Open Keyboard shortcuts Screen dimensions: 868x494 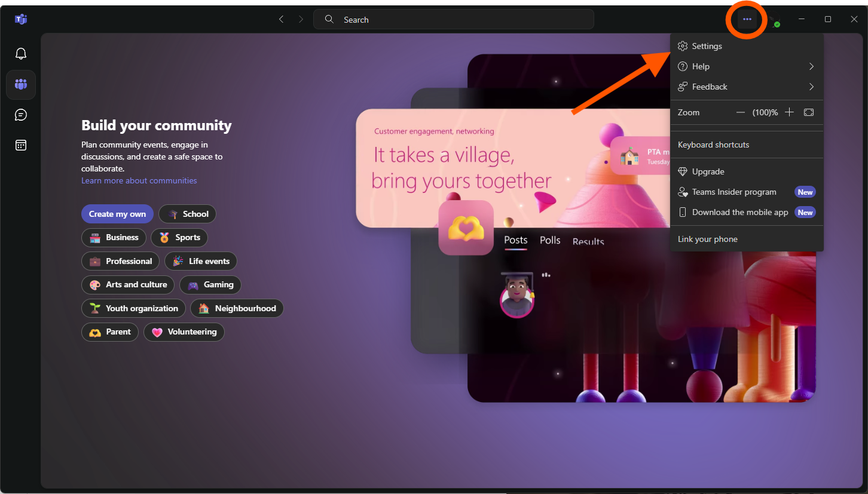coord(747,145)
